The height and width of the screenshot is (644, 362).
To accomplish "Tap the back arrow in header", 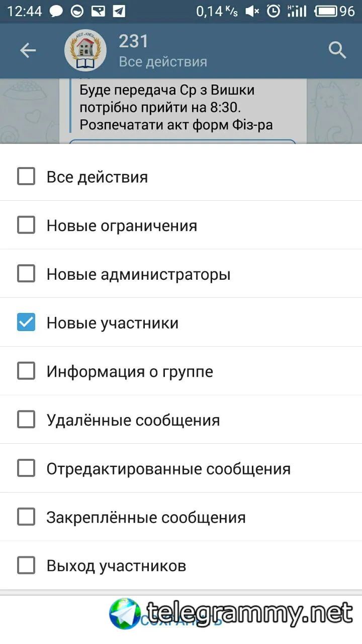I will [28, 50].
